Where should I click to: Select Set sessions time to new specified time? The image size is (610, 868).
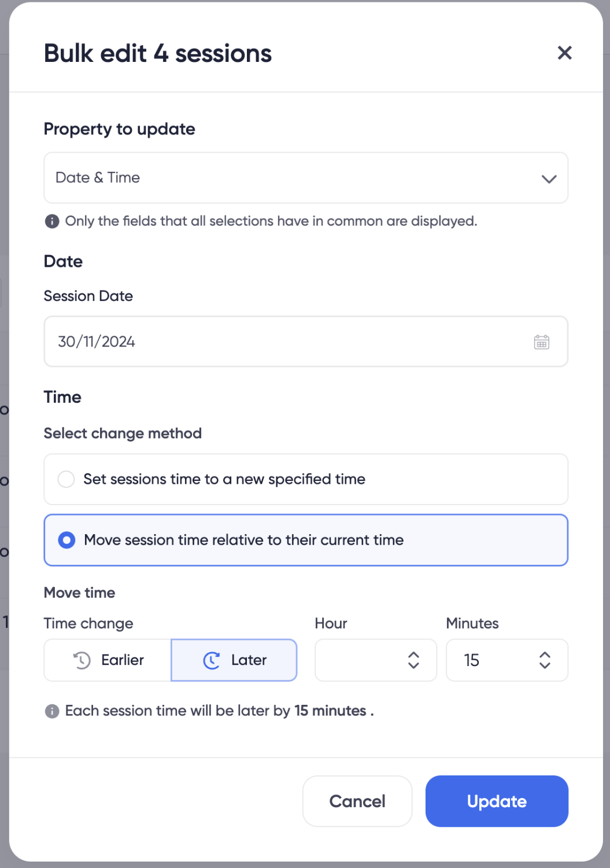306,479
